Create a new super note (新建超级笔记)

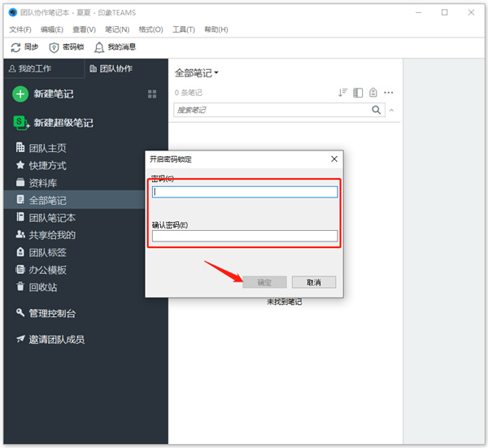tap(53, 123)
